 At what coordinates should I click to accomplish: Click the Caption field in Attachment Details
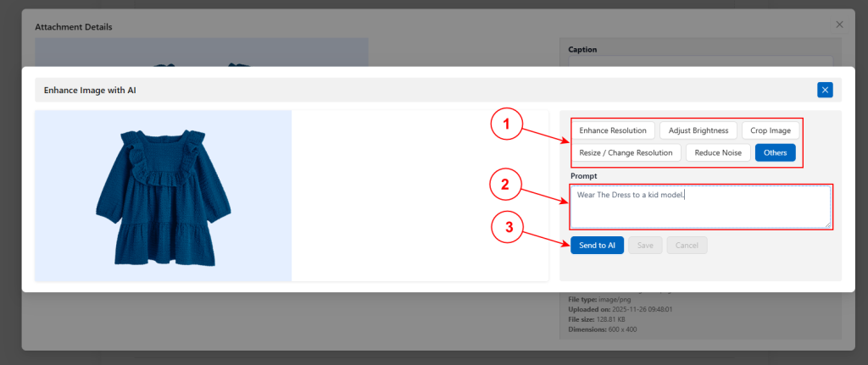pyautogui.click(x=700, y=61)
